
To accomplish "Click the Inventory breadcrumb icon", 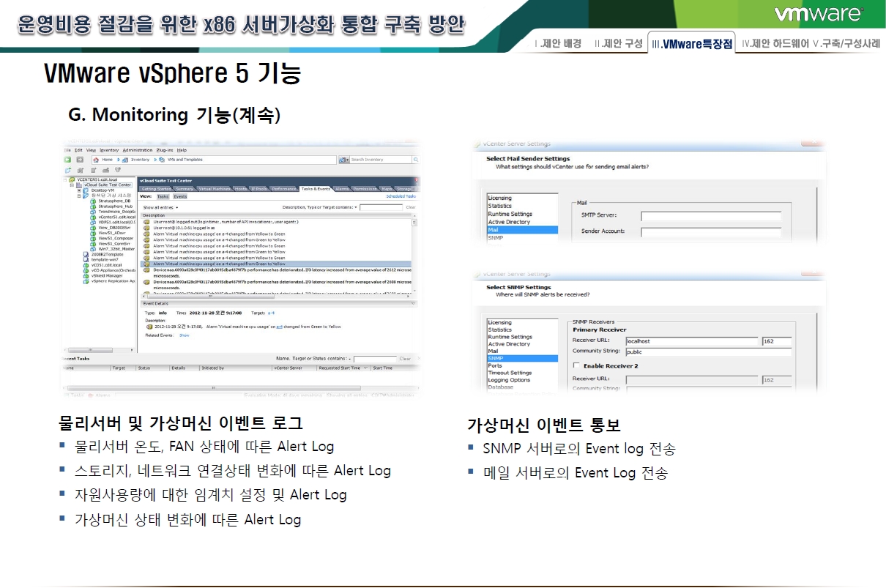I will pyautogui.click(x=125, y=159).
